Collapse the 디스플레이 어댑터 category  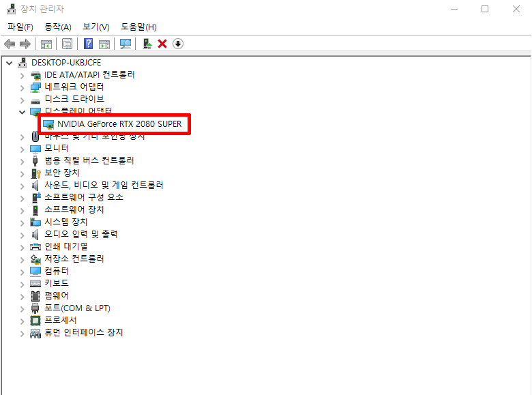(22, 112)
